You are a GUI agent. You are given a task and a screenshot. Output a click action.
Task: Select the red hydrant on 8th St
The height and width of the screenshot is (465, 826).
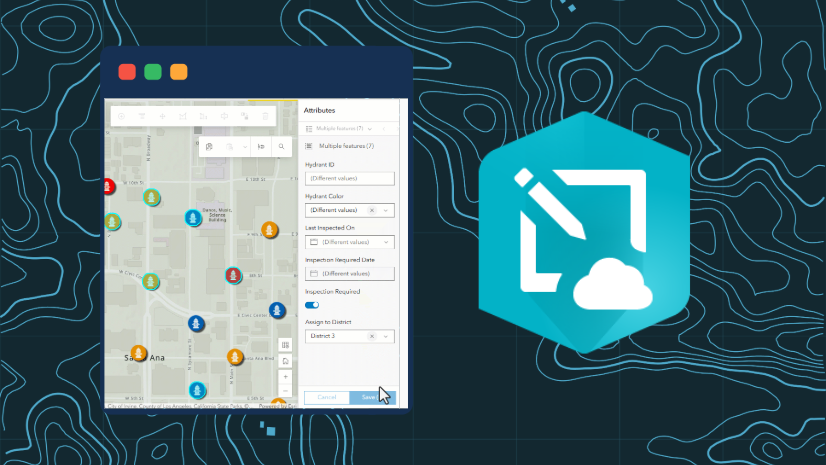233,275
